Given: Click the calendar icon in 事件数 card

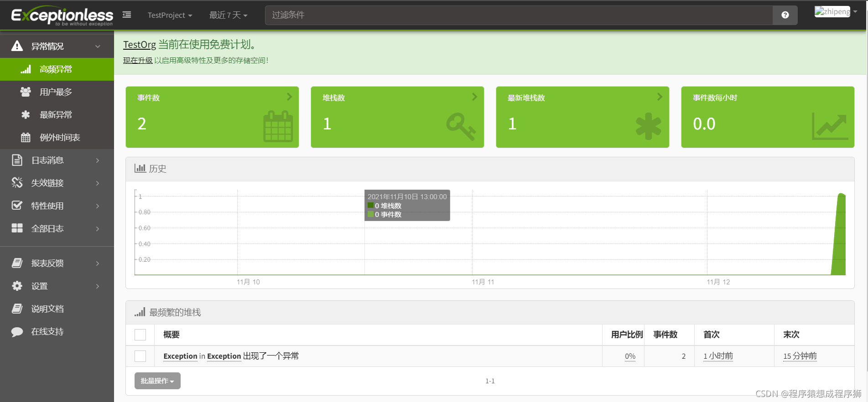Looking at the screenshot, I should 278,126.
